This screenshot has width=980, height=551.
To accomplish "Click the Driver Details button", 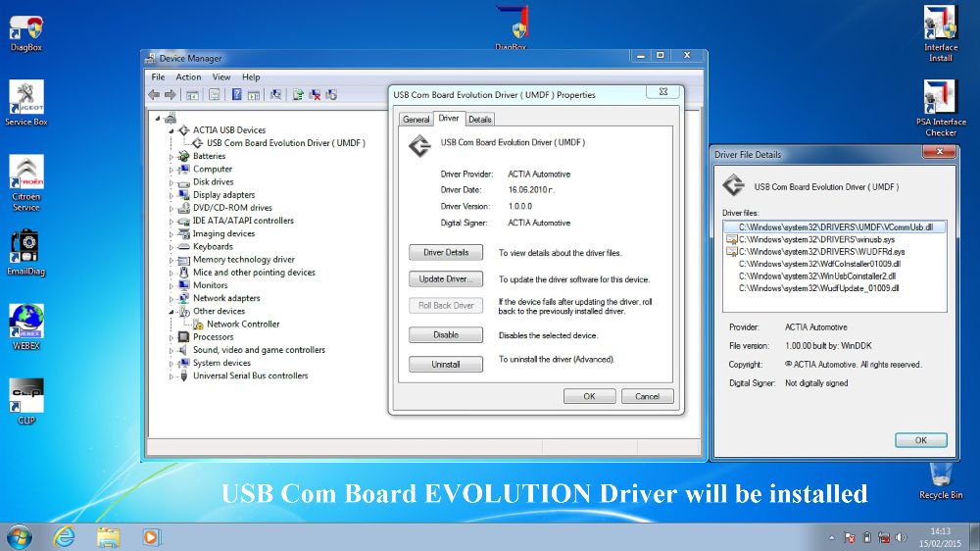I will tap(446, 253).
